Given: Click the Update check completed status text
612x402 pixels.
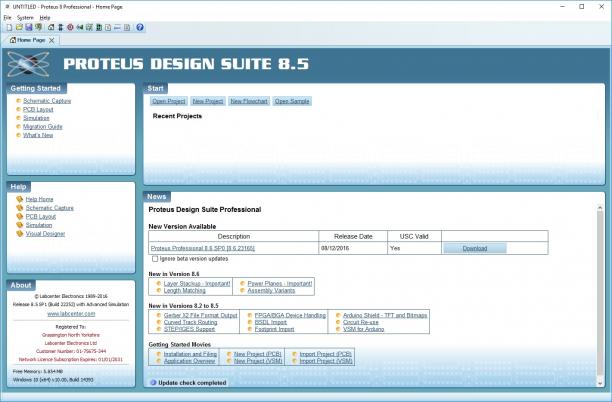Looking at the screenshot, I should pos(192,383).
